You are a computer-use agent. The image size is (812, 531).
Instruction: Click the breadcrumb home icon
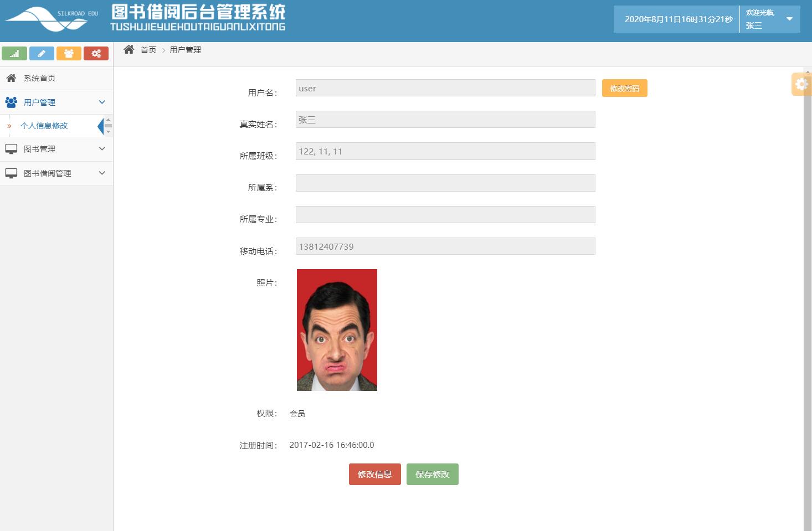tap(129, 49)
